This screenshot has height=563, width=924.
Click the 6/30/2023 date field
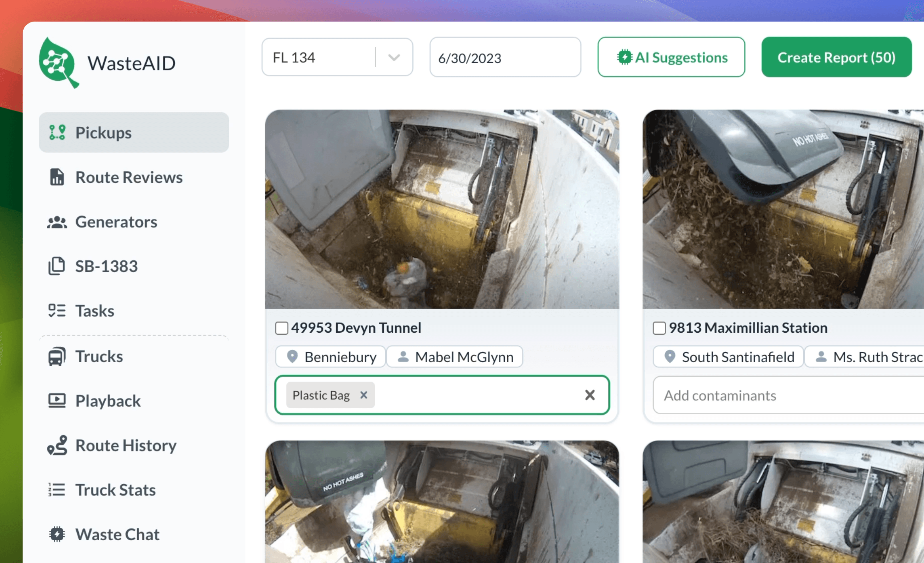505,58
